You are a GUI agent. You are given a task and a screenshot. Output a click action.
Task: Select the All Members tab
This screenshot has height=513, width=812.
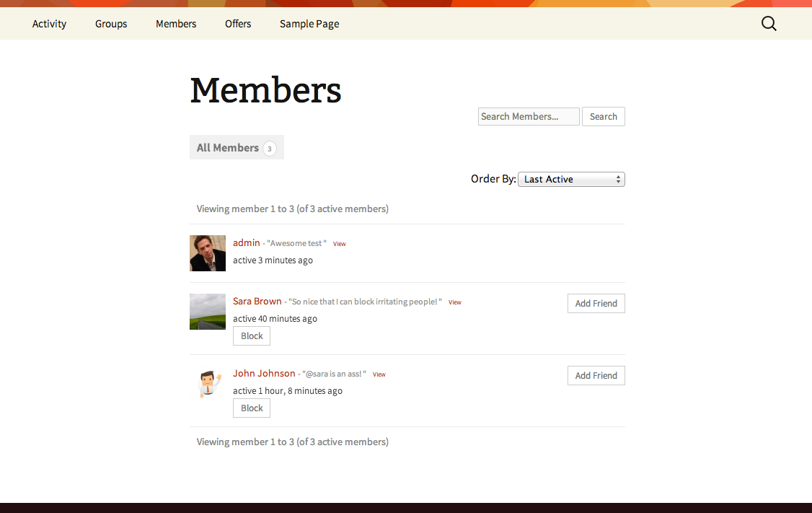point(237,148)
